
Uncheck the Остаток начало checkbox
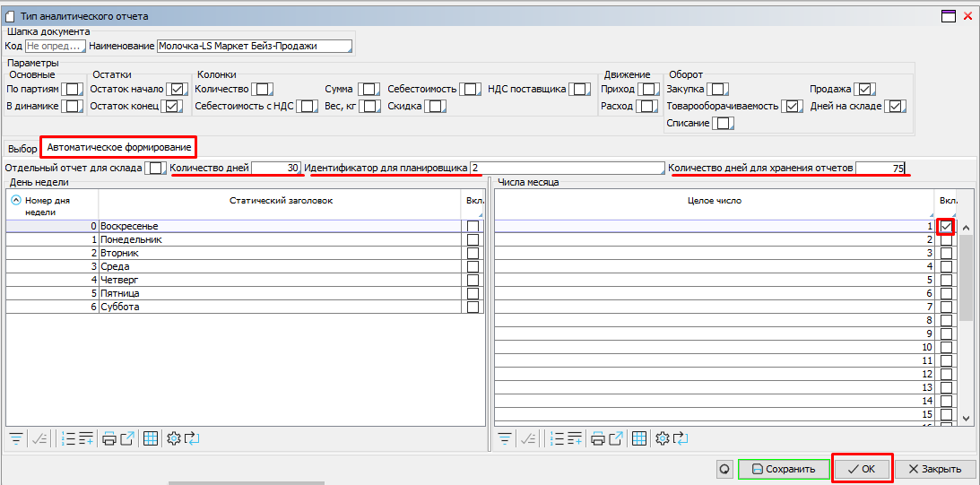[x=177, y=89]
